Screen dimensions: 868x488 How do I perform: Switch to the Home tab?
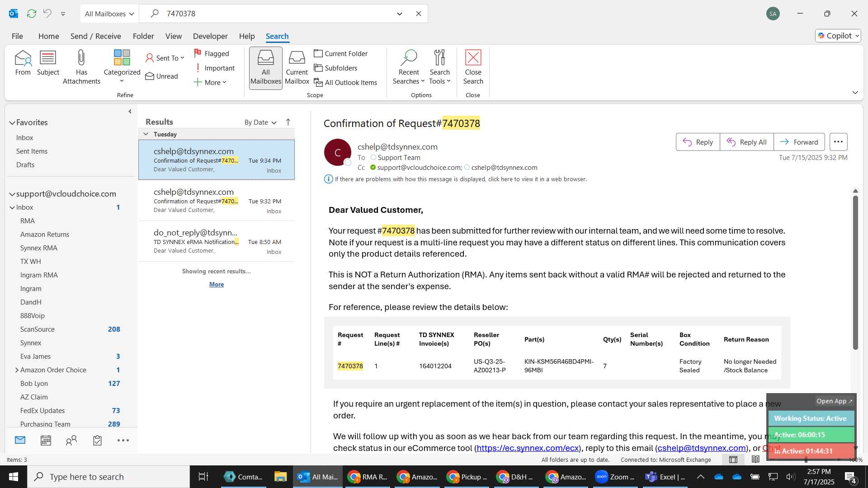[48, 36]
